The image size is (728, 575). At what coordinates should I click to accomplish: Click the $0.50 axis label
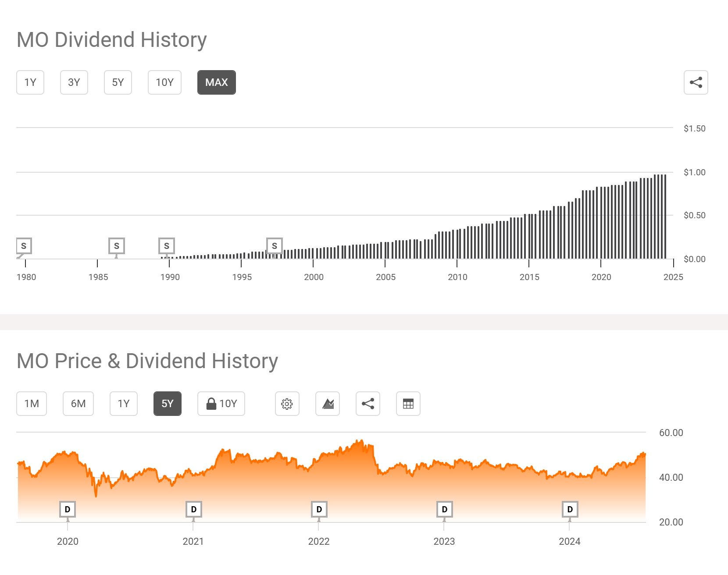[695, 215]
